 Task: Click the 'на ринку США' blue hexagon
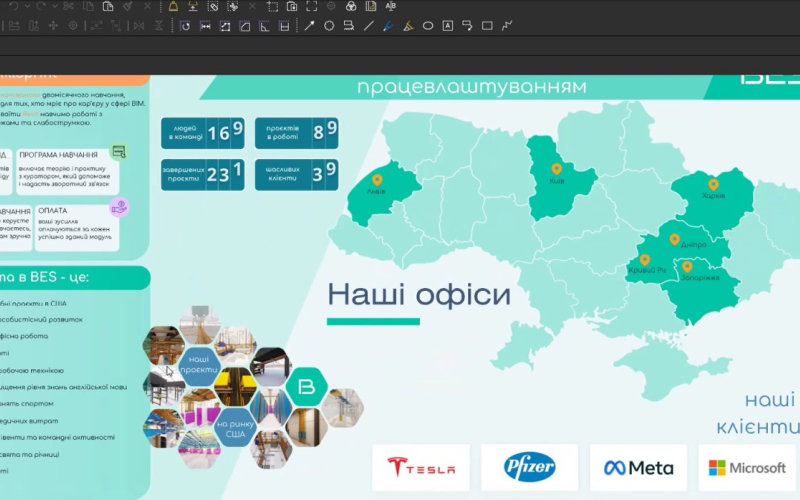(235, 429)
